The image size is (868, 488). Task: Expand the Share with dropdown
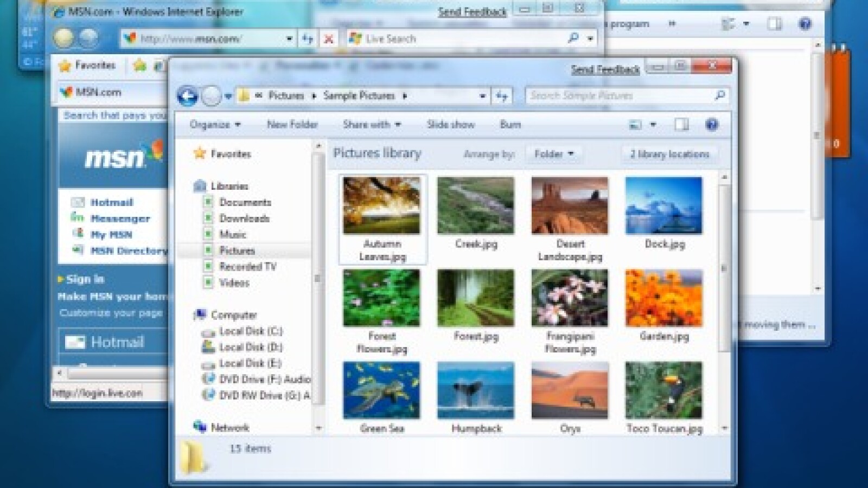pos(372,125)
